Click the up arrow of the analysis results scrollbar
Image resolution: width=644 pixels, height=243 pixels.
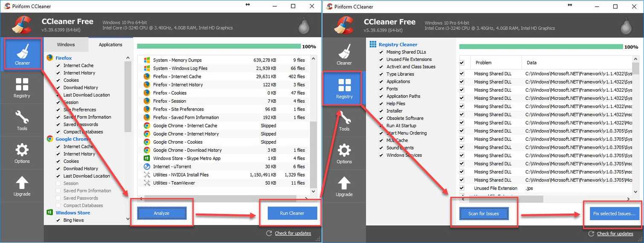tap(314, 58)
